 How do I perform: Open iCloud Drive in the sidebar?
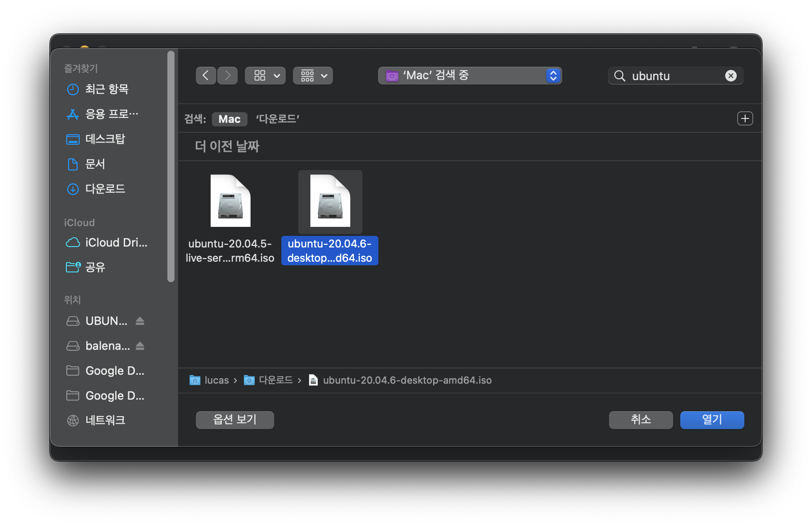pyautogui.click(x=107, y=243)
